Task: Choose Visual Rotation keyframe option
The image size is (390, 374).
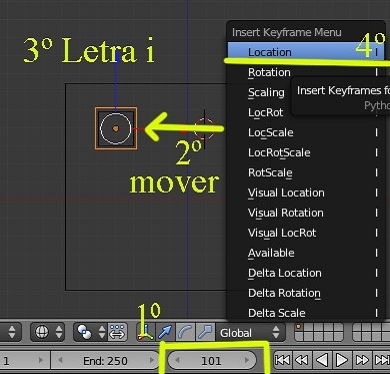Action: 306,213
